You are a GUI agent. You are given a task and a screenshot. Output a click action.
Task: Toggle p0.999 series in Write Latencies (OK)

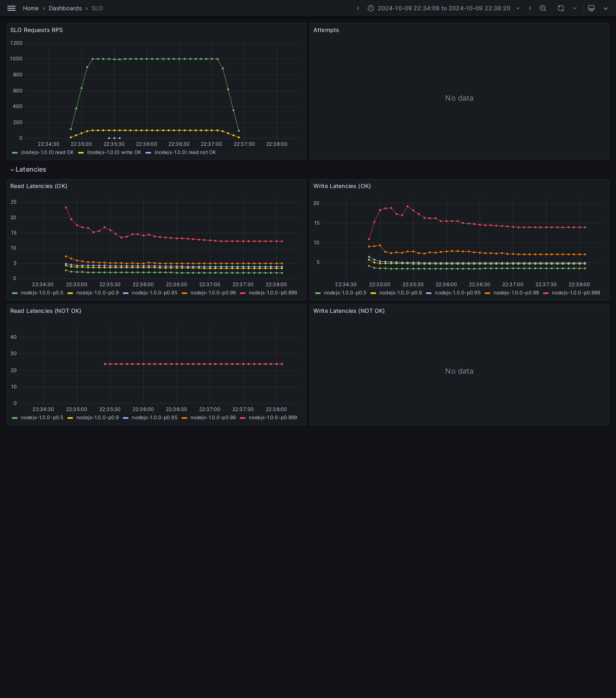pos(576,293)
